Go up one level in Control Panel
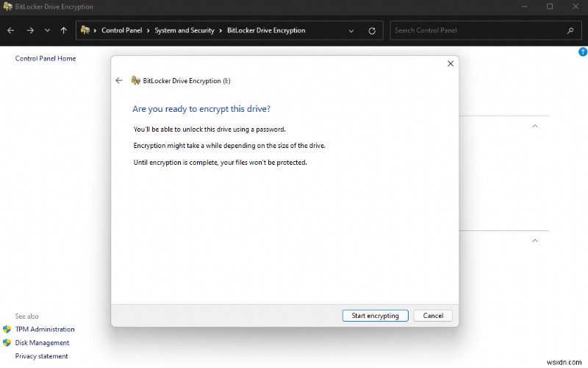Viewport: 588px width, 368px height. click(x=64, y=30)
